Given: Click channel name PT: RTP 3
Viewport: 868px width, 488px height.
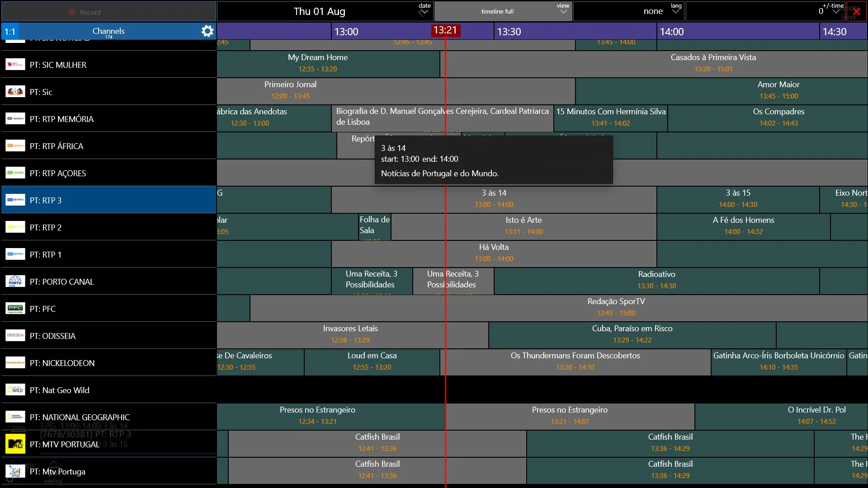Looking at the screenshot, I should [x=46, y=200].
